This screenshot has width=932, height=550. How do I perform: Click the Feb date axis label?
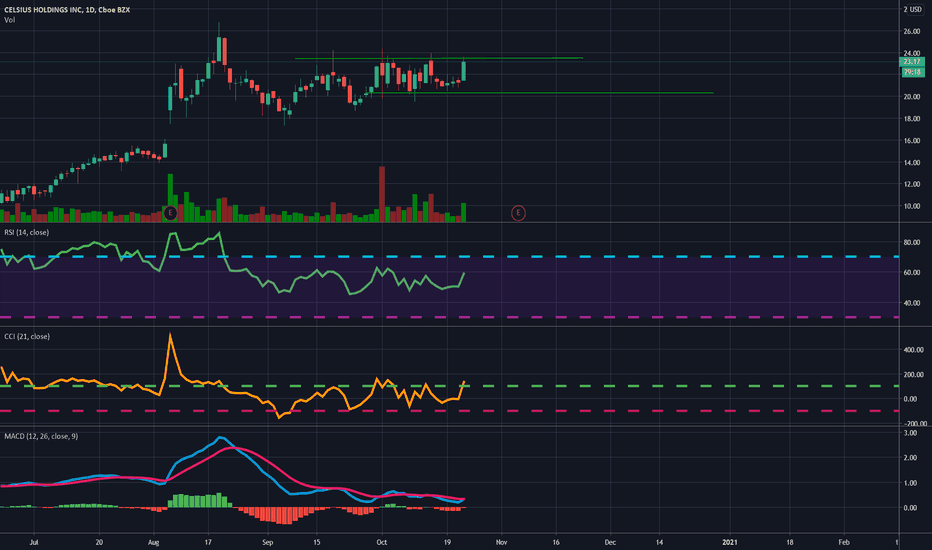[843, 542]
